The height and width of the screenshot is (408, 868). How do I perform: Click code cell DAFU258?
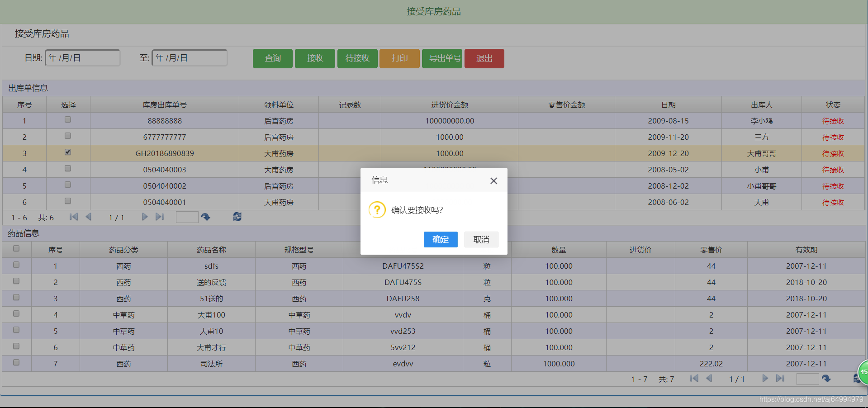pyautogui.click(x=403, y=299)
